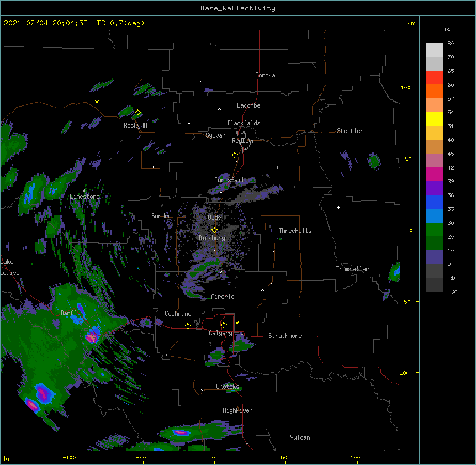The height and width of the screenshot is (465, 476).
Task: Click the Banff town label
Action: 68,313
